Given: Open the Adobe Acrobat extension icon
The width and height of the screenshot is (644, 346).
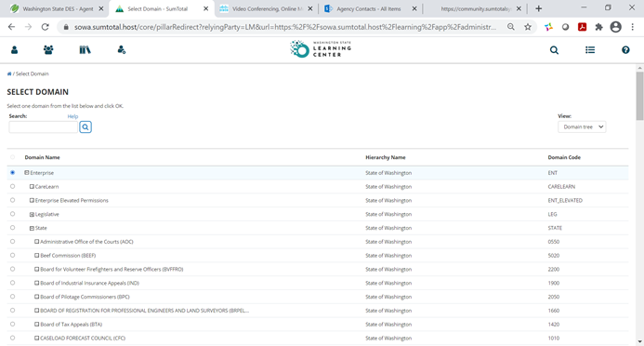Looking at the screenshot, I should click(582, 27).
